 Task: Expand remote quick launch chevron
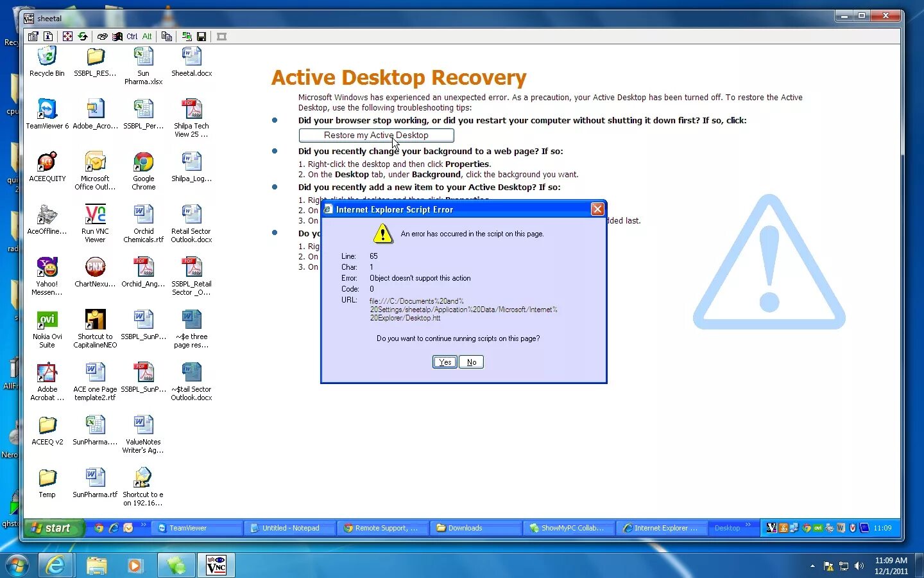click(x=144, y=525)
